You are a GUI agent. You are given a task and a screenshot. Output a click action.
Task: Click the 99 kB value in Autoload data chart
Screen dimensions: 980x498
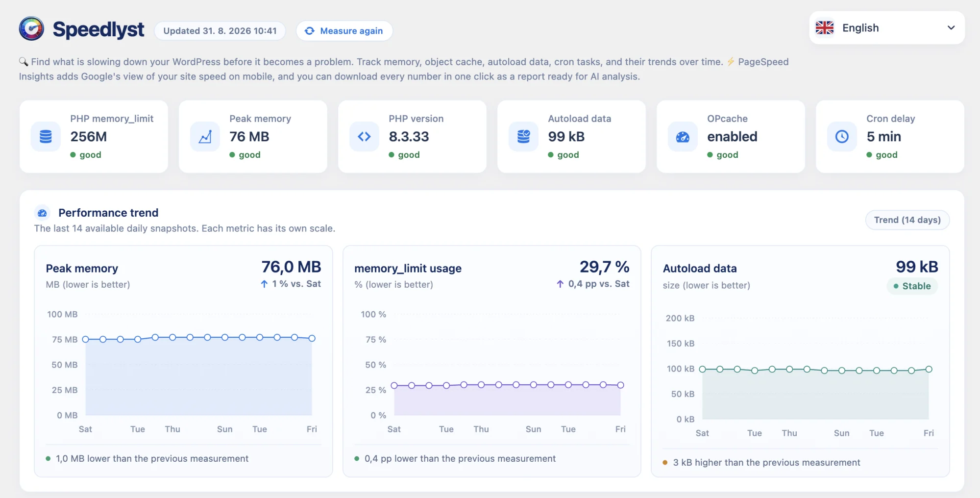click(917, 267)
